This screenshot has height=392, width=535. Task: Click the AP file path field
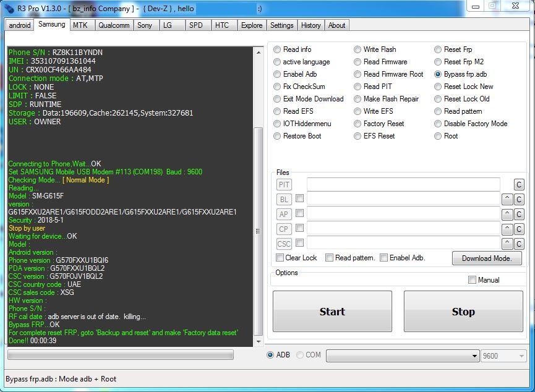click(x=404, y=213)
